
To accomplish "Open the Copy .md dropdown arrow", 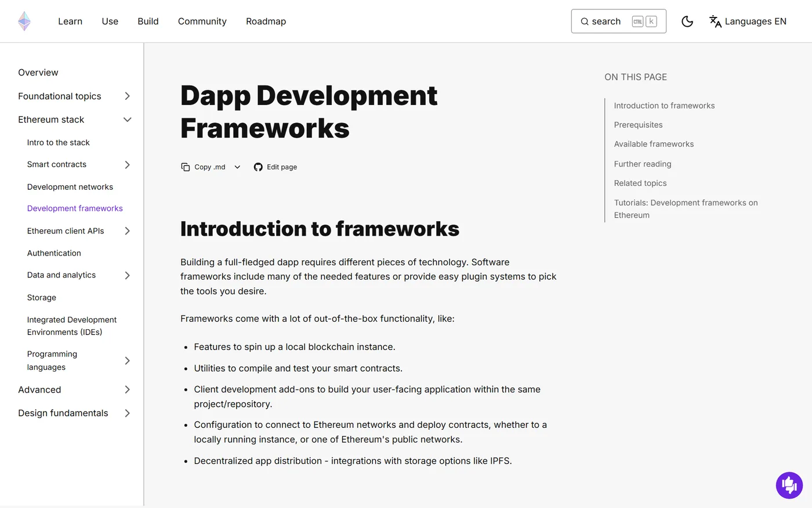I will (x=237, y=167).
